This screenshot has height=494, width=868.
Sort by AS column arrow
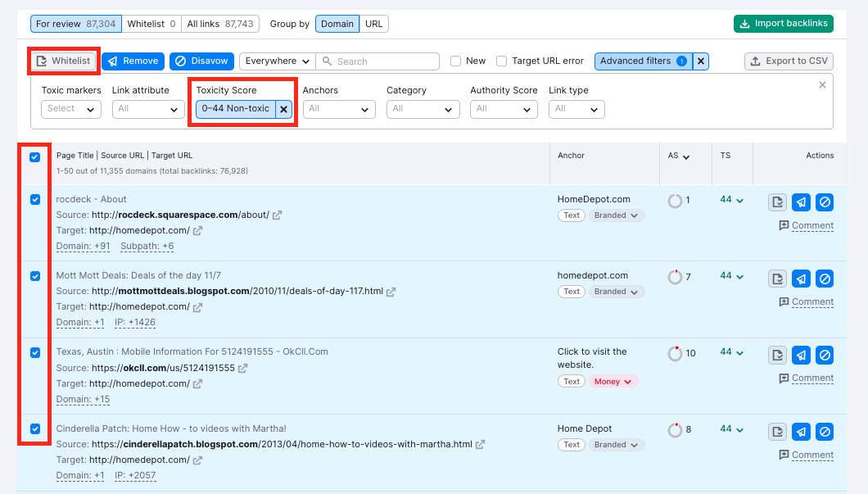click(x=686, y=156)
